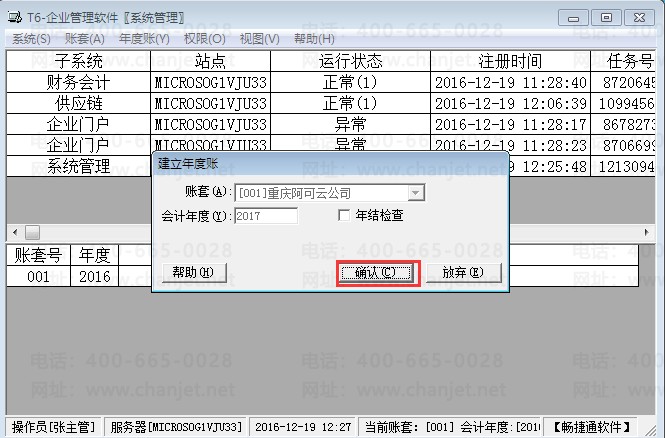Viewport: 665px width, 438px height.
Task: Enable the 年结检查 checkbox
Action: click(x=345, y=215)
